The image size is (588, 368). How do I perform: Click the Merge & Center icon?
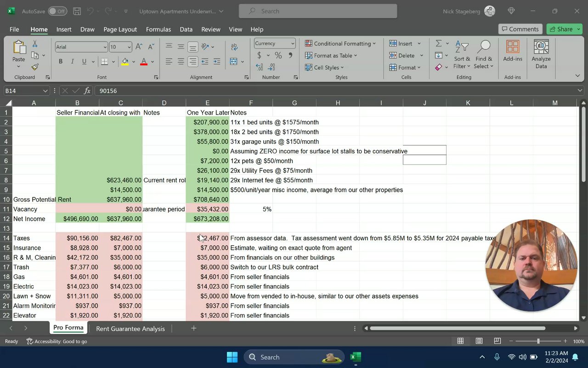click(234, 61)
